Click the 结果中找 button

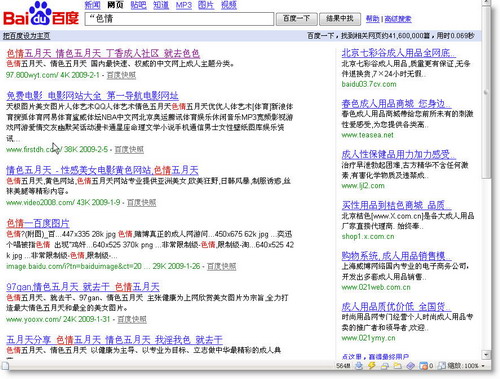[340, 19]
